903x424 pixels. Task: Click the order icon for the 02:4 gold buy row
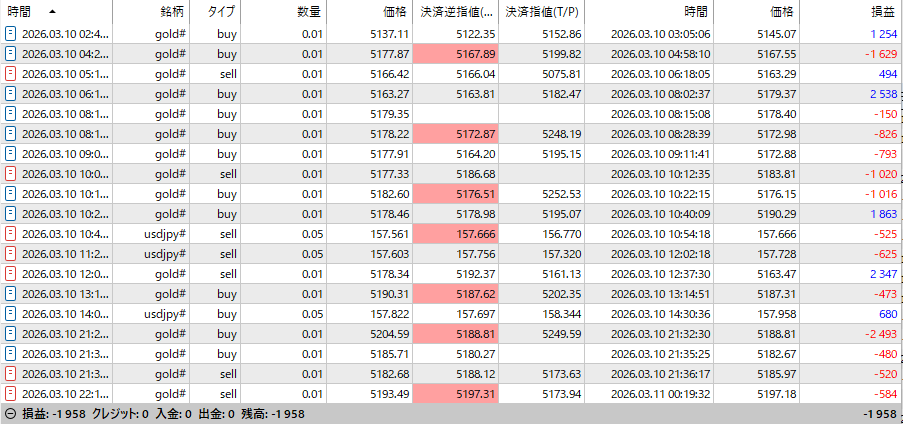(x=11, y=34)
